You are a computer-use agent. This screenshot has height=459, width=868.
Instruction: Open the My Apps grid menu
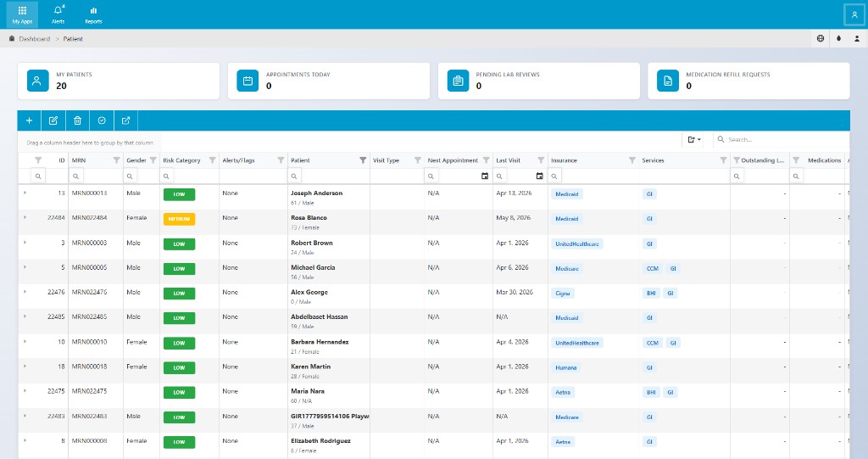[x=22, y=14]
